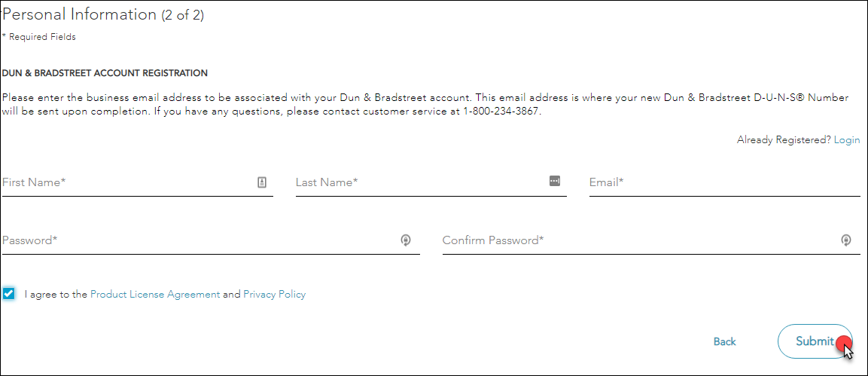Uncheck the agreement checkbox
Screen dimensions: 868x376
pos(9,294)
